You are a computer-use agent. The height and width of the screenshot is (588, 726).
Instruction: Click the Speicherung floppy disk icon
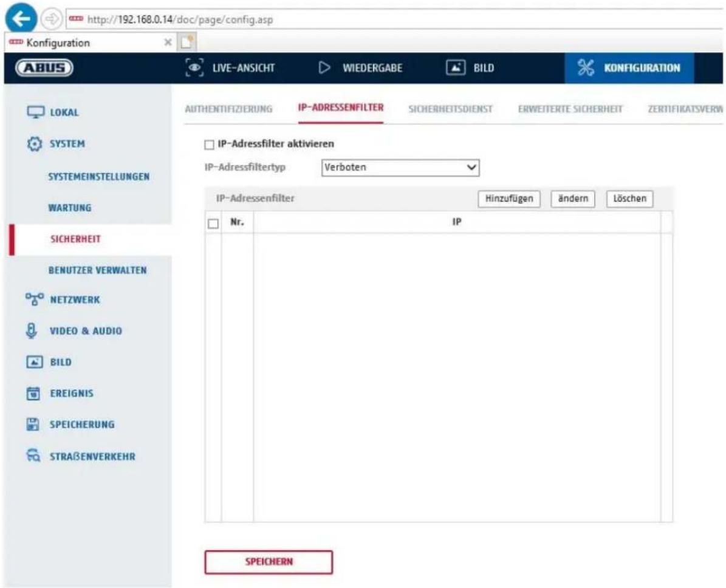(33, 424)
